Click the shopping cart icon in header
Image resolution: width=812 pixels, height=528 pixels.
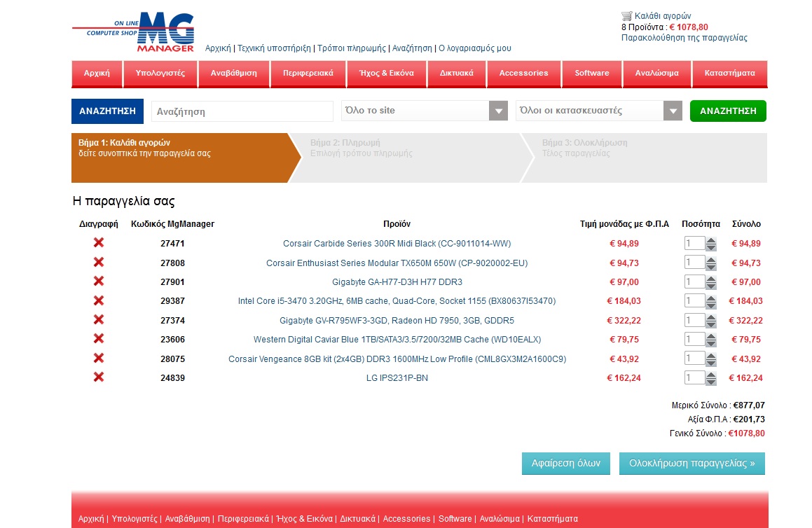[x=626, y=16]
